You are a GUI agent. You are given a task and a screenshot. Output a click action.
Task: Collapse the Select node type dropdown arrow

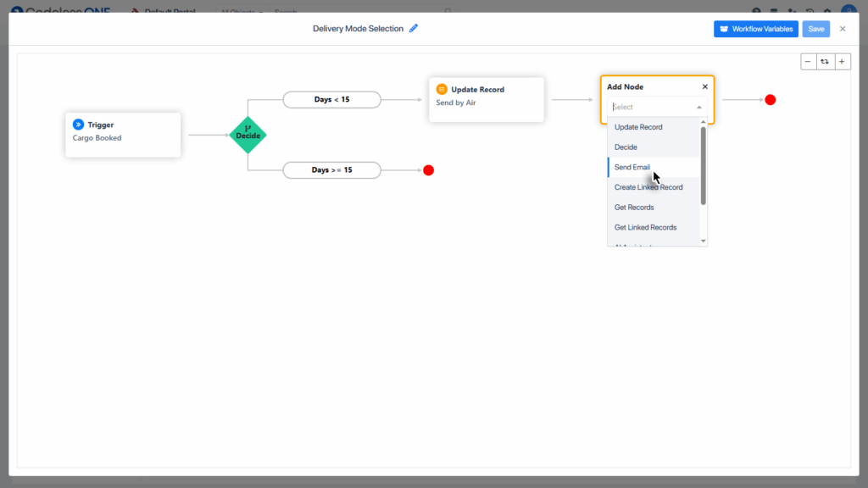[699, 108]
